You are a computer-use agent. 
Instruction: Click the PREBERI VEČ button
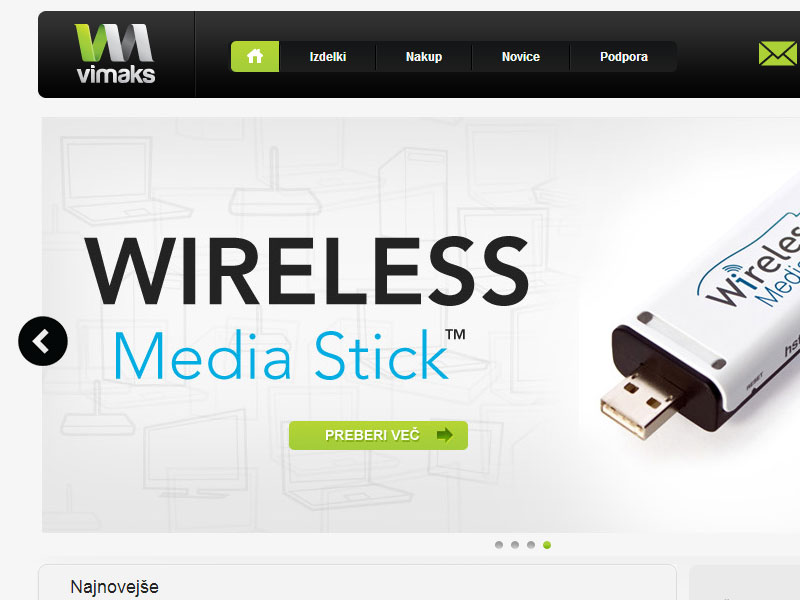click(x=379, y=435)
